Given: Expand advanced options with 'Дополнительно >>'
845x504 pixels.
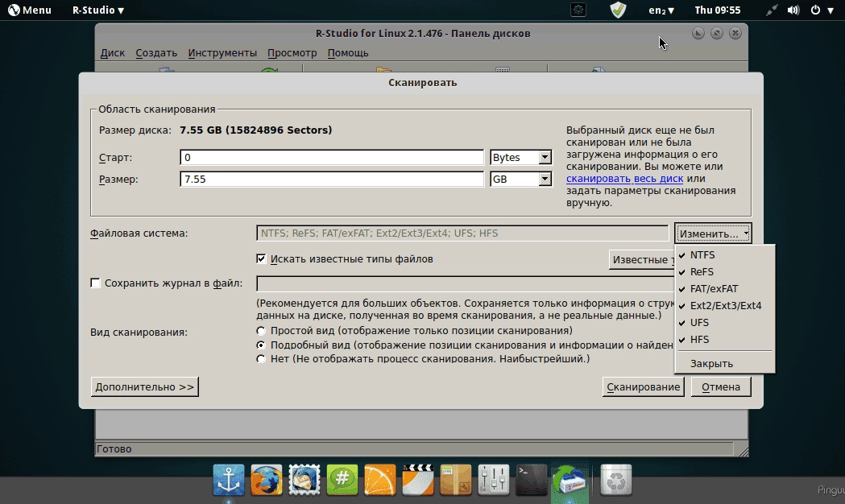Looking at the screenshot, I should [x=144, y=386].
